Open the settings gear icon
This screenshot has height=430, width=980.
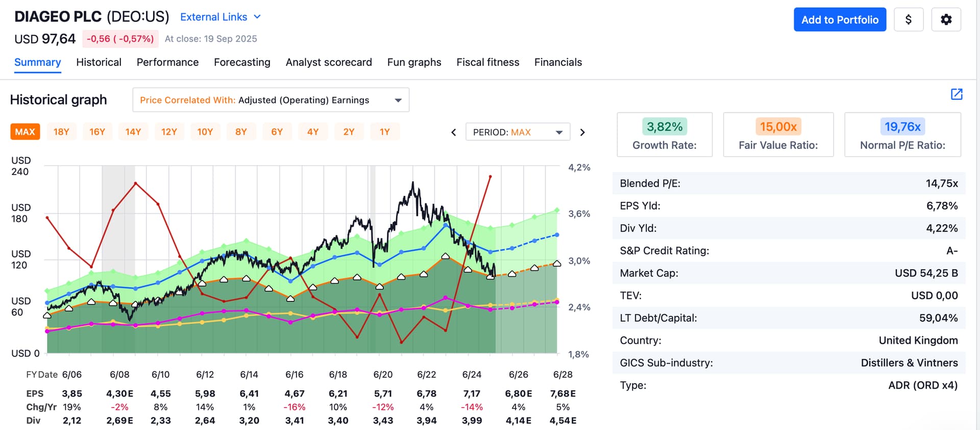[x=946, y=20]
